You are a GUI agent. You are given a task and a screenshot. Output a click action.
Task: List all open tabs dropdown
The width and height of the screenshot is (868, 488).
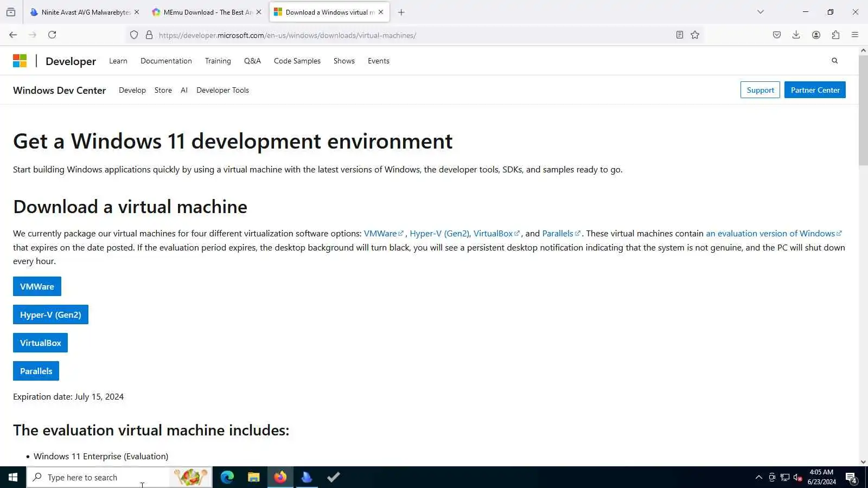(761, 12)
